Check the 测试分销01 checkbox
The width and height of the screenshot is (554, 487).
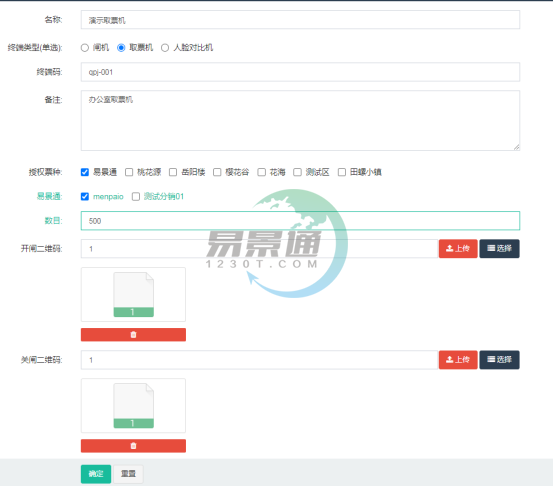coord(136,196)
